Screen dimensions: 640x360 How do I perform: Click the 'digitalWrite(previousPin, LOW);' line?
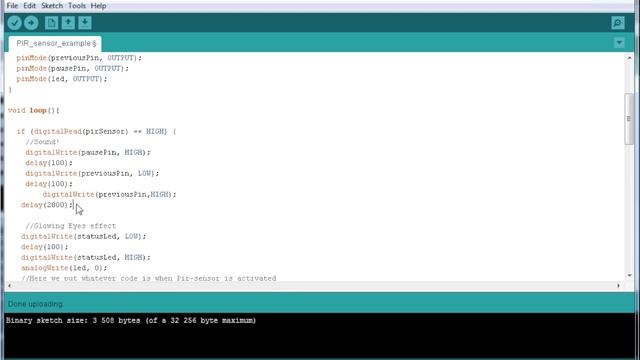pyautogui.click(x=92, y=173)
